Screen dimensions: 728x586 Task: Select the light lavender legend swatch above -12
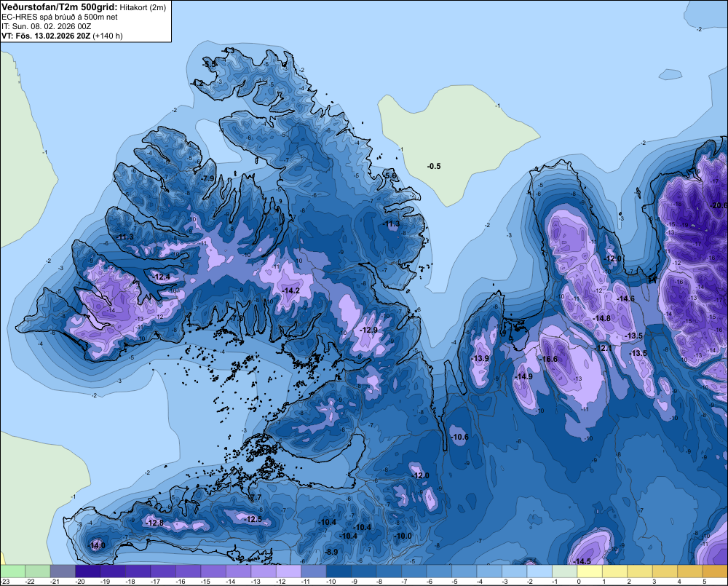coord(288,571)
